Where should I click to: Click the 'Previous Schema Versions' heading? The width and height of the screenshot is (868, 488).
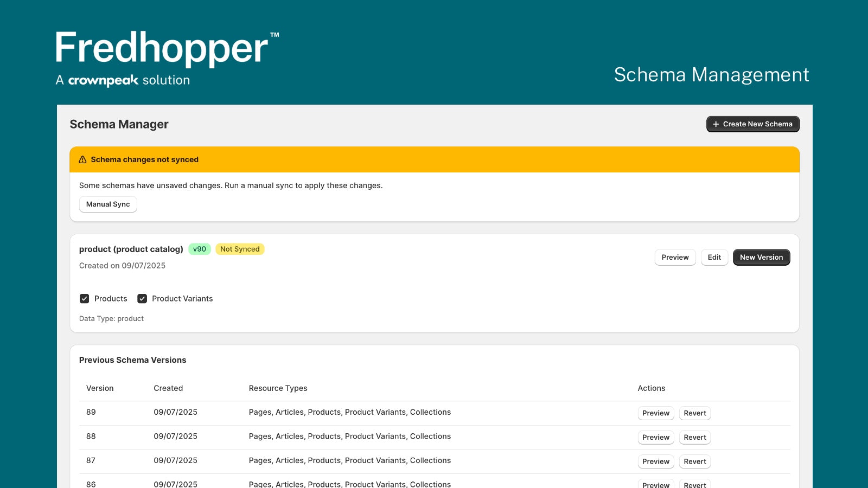pos(132,360)
